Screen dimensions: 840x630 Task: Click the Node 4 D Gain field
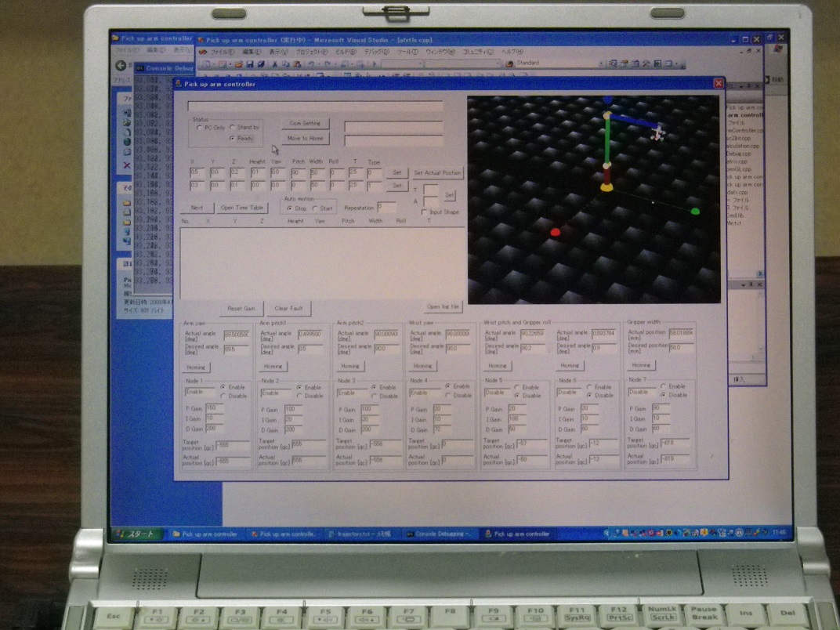(442, 429)
